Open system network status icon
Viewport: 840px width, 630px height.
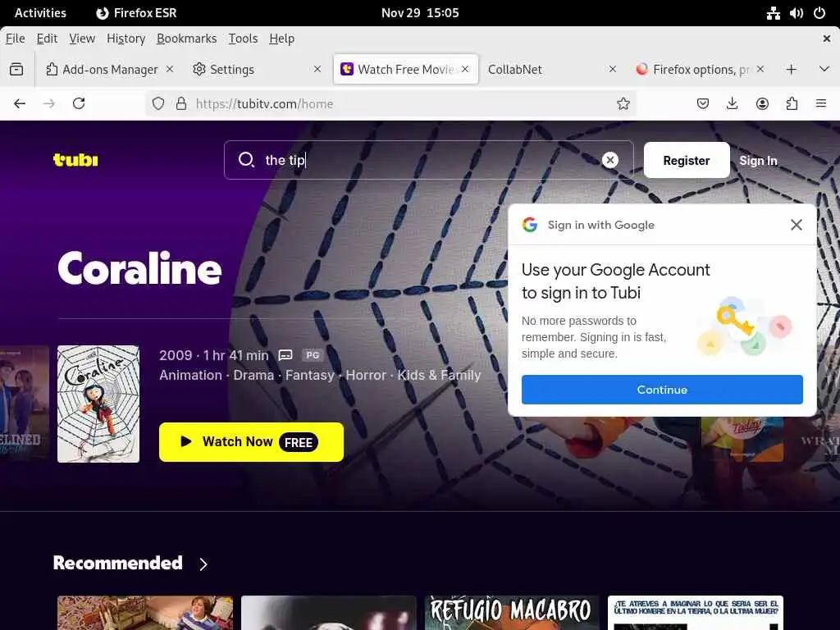coord(773,13)
